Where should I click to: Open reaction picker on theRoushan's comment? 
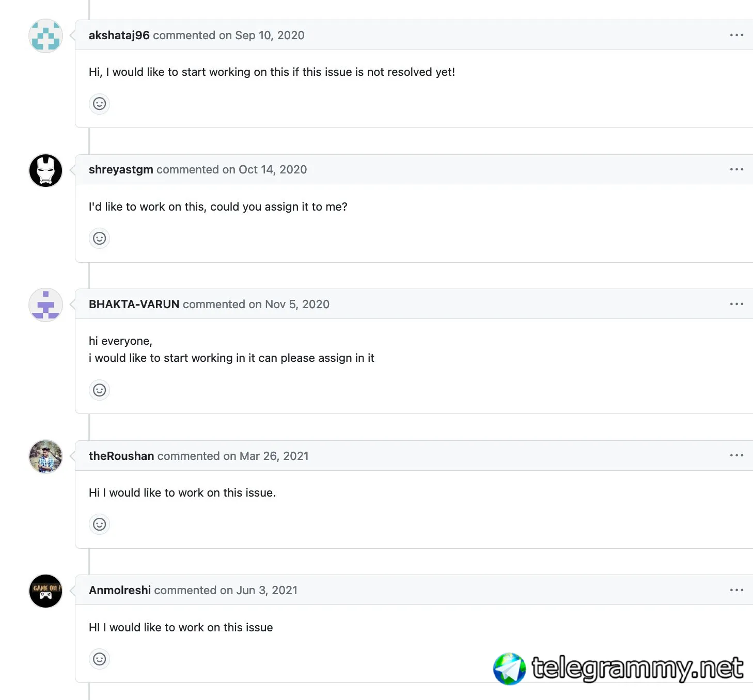point(99,524)
